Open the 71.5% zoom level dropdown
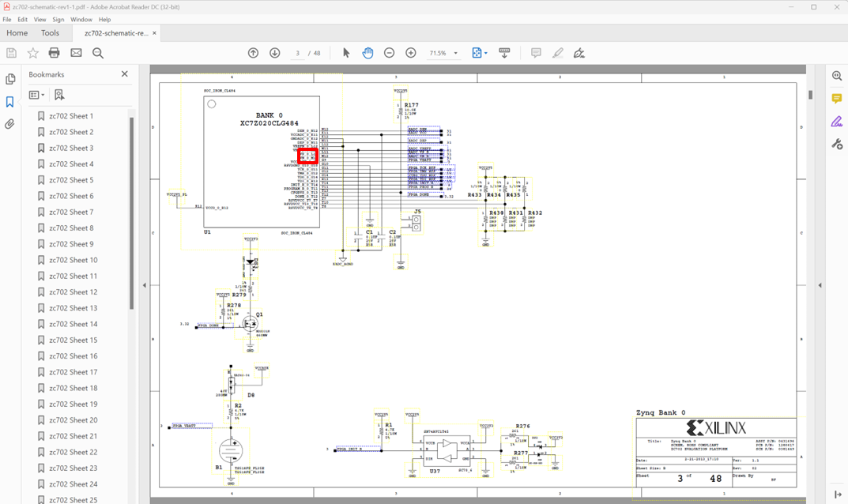Image resolution: width=848 pixels, height=504 pixels. pyautogui.click(x=455, y=53)
